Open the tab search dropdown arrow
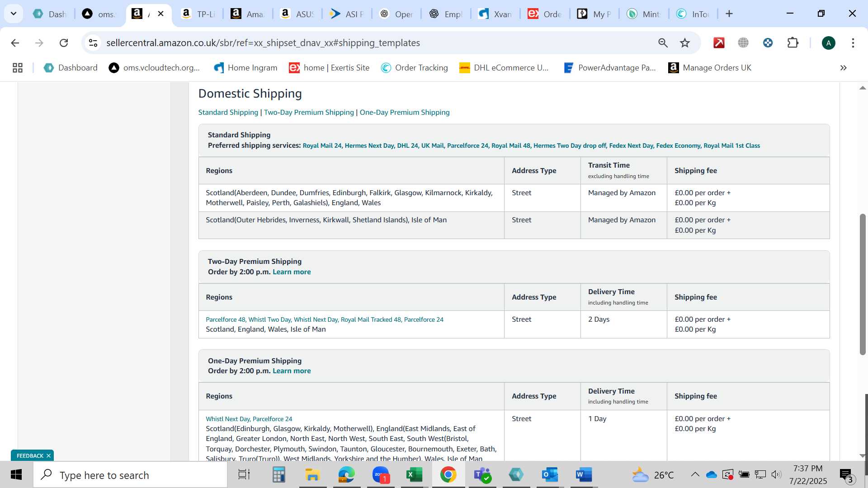 (14, 14)
